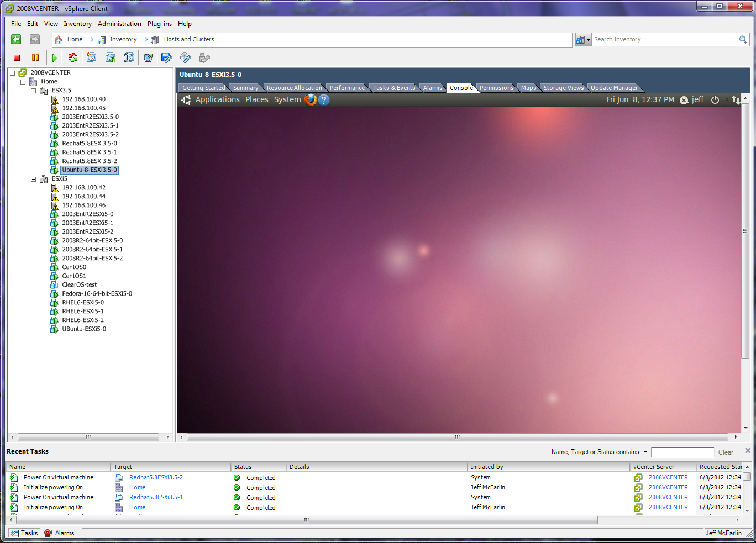Open the Update Manager tab
The image size is (756, 543).
tap(614, 88)
